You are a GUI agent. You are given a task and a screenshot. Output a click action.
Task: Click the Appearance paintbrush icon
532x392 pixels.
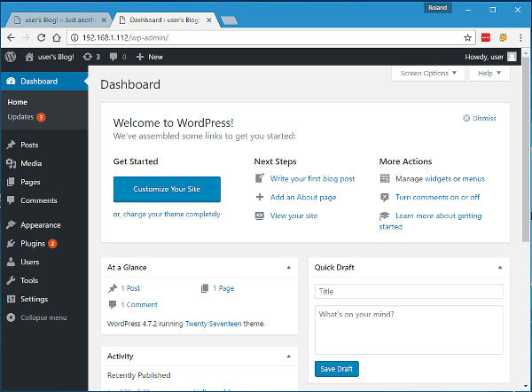11,225
